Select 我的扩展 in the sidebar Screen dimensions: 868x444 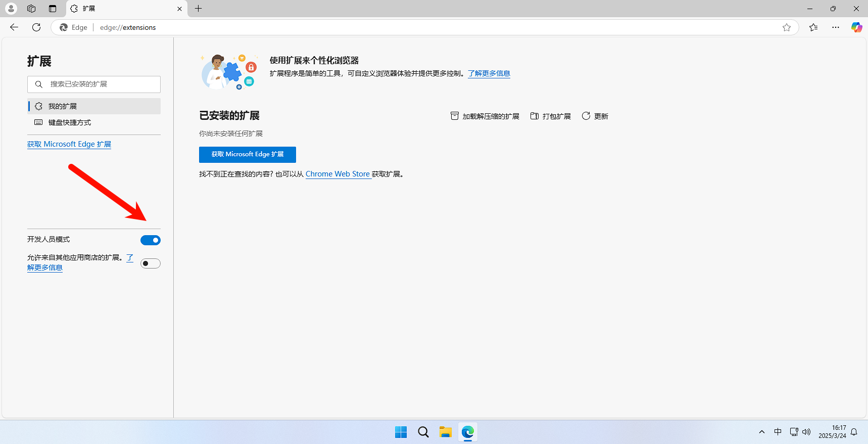[x=94, y=106]
